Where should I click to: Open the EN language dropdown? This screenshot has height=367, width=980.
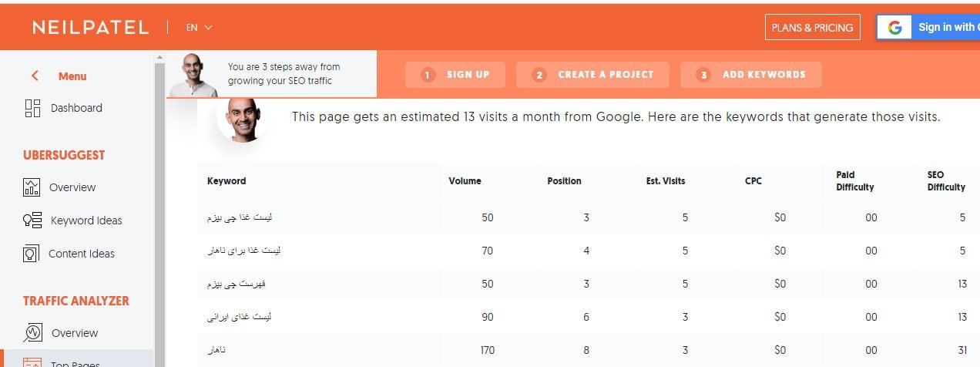click(x=199, y=28)
